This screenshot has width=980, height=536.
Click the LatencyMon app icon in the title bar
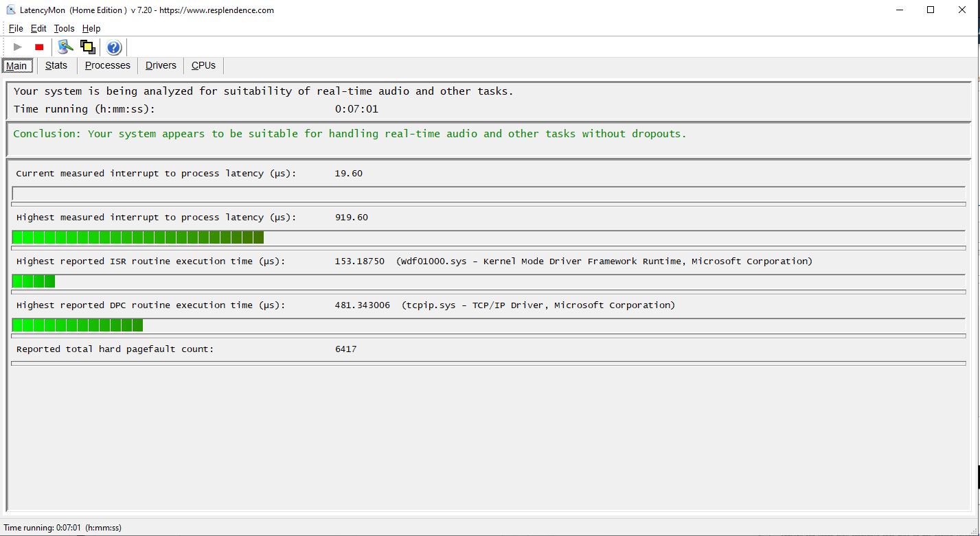click(12, 10)
